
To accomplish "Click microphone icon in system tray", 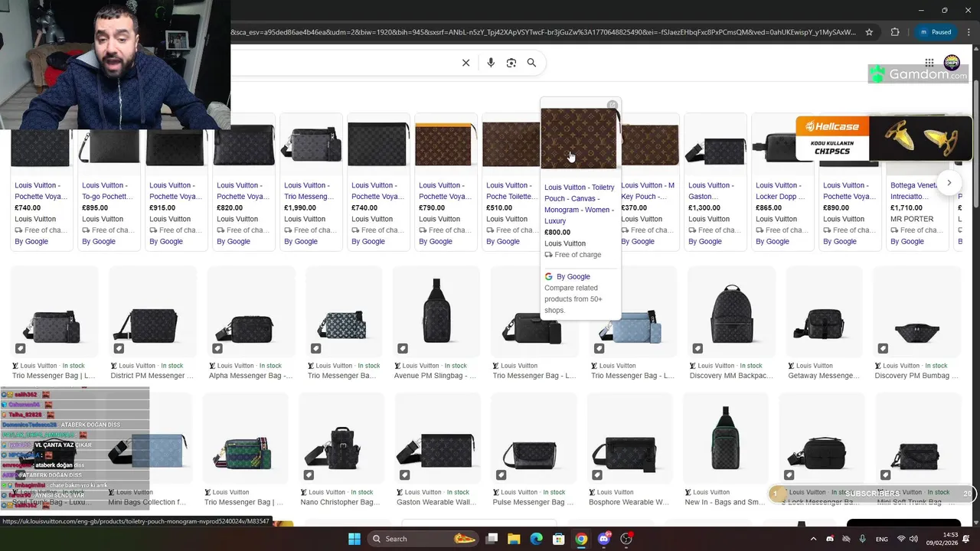I will [863, 539].
